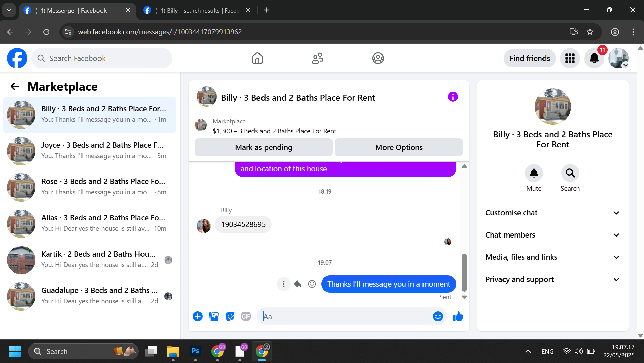Open Kartik 2 Beds conversation

pyautogui.click(x=90, y=260)
